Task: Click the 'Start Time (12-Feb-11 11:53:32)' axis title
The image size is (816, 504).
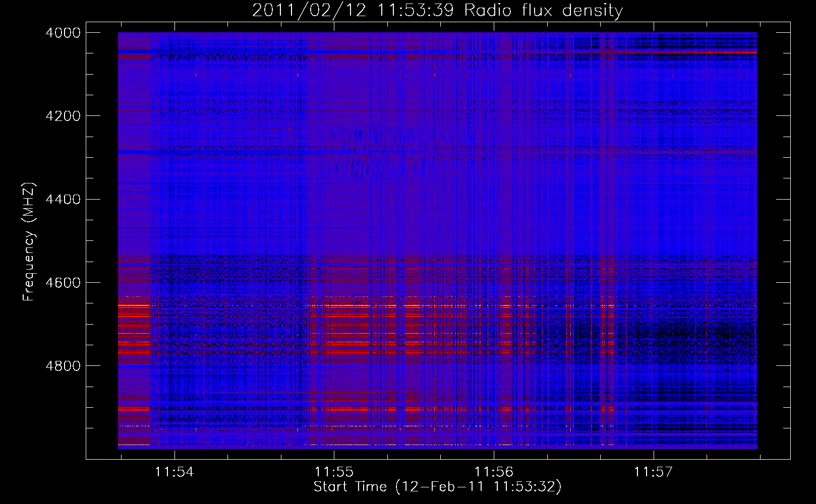Action: pos(437,487)
